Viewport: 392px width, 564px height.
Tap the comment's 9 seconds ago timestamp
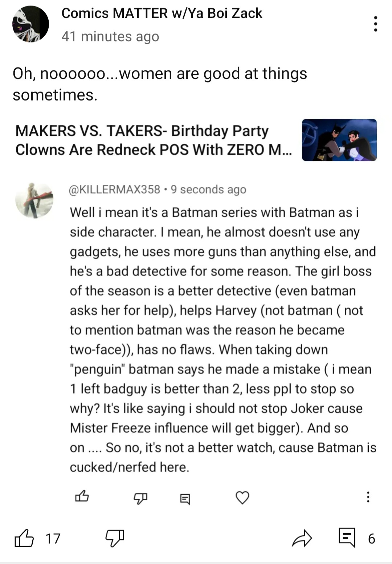pyautogui.click(x=208, y=189)
